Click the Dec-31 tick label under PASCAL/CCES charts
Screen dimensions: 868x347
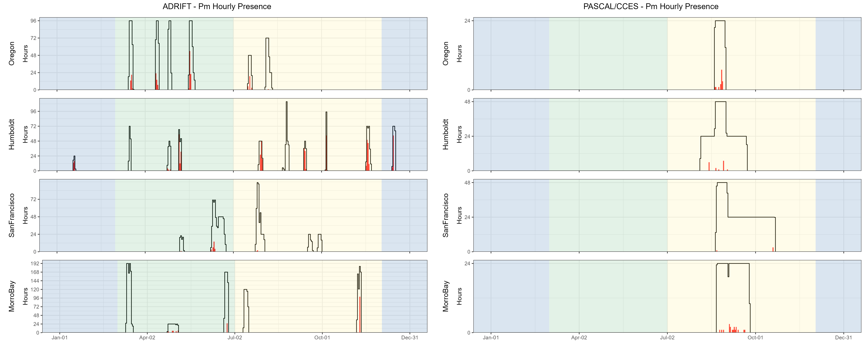pos(844,338)
